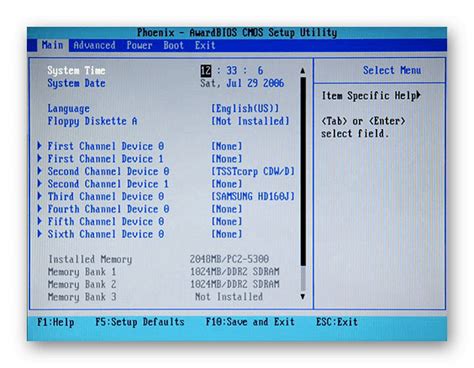The image size is (474, 368).
Task: Select the seconds field 6
Action: click(260, 70)
